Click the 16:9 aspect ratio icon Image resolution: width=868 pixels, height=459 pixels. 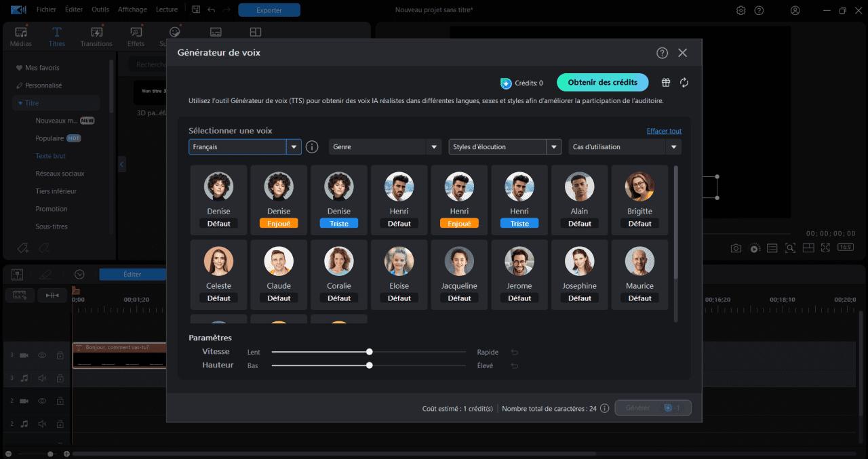pos(844,247)
